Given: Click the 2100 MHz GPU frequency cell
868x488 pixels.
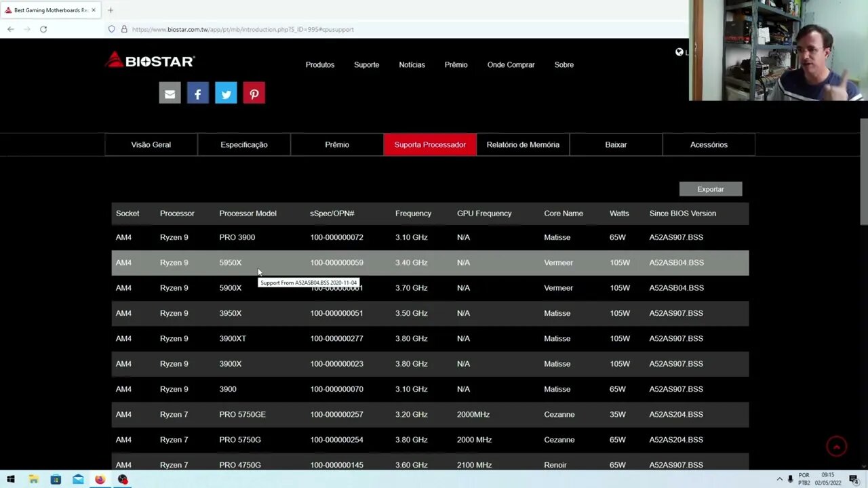Looking at the screenshot, I should point(475,465).
